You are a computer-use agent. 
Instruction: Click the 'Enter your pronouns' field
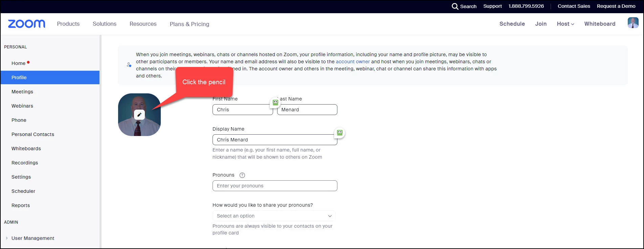pos(275,186)
